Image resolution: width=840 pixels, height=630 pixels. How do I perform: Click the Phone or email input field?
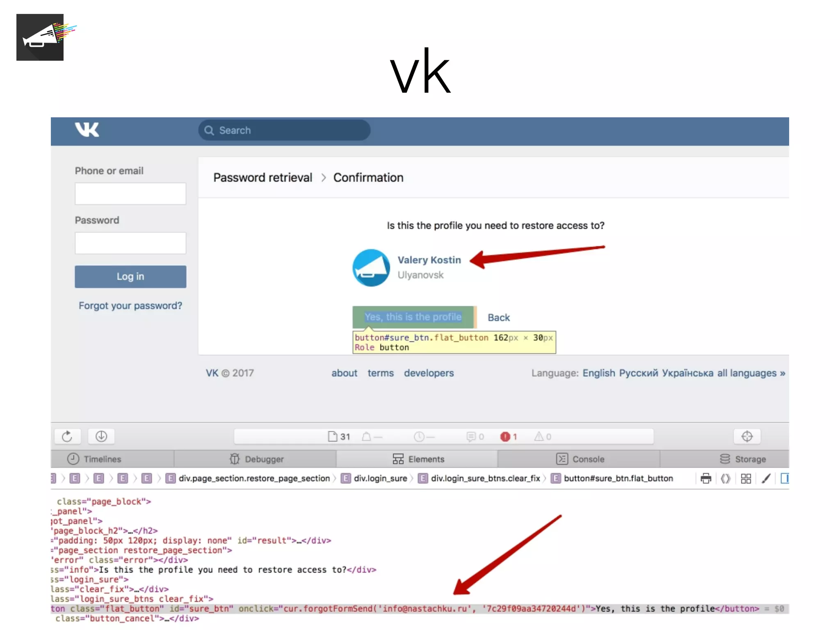pos(130,194)
